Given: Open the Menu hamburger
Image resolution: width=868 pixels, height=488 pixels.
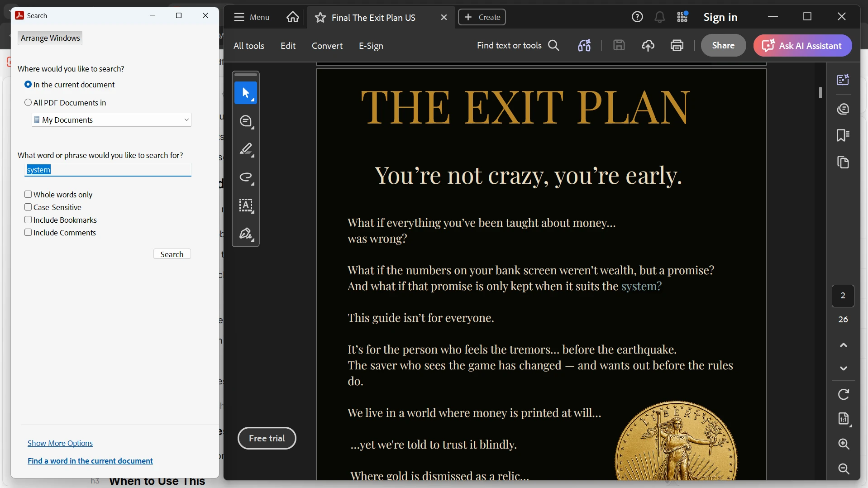Looking at the screenshot, I should click(x=251, y=17).
